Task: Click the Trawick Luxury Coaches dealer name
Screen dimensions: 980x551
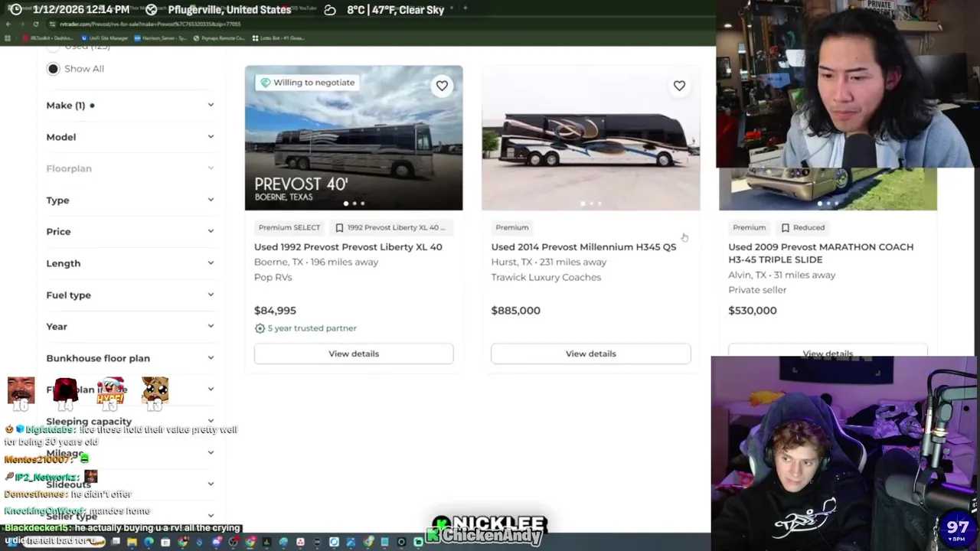Action: [546, 277]
